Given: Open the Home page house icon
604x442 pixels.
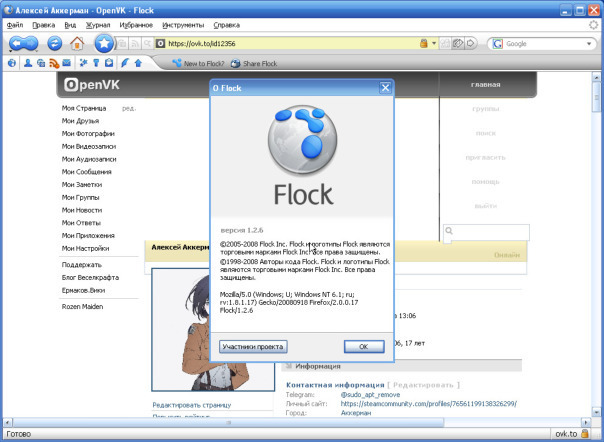Looking at the screenshot, I should click(x=77, y=43).
